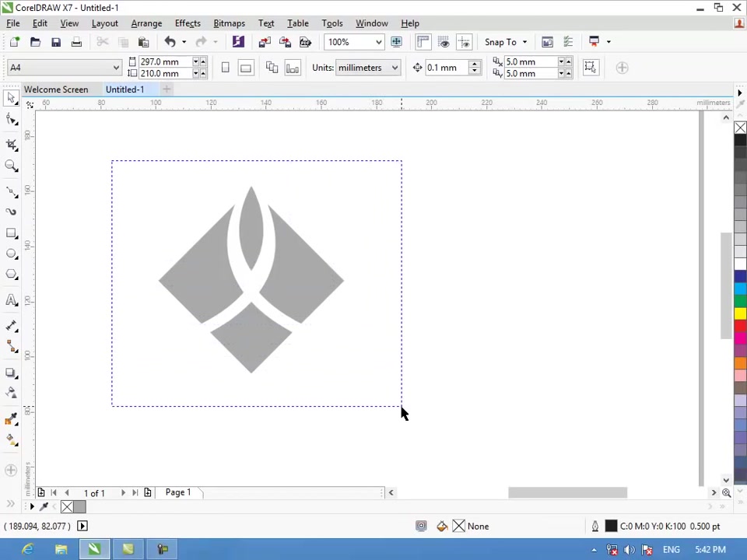
Task: Select the Ellipse tool
Action: 11,254
